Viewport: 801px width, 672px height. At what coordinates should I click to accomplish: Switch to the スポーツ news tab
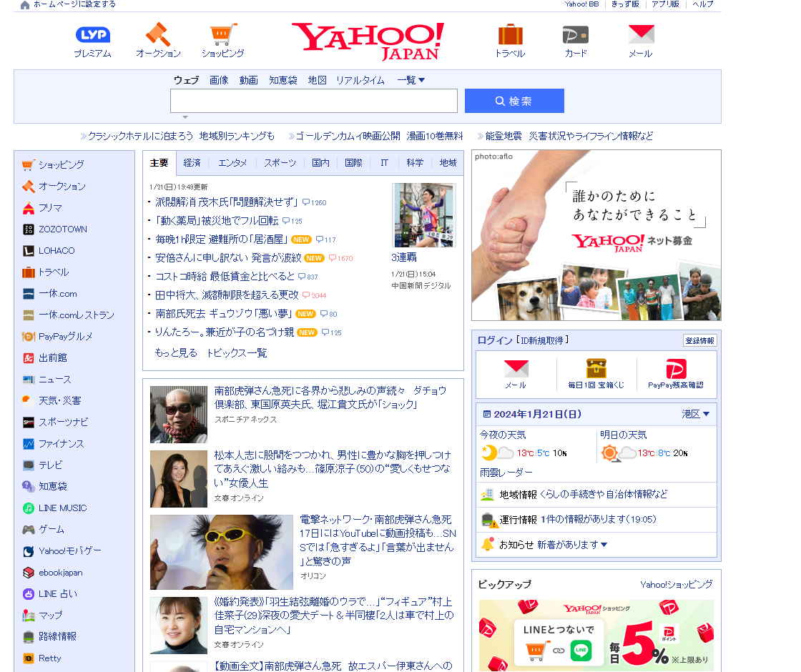[x=280, y=163]
